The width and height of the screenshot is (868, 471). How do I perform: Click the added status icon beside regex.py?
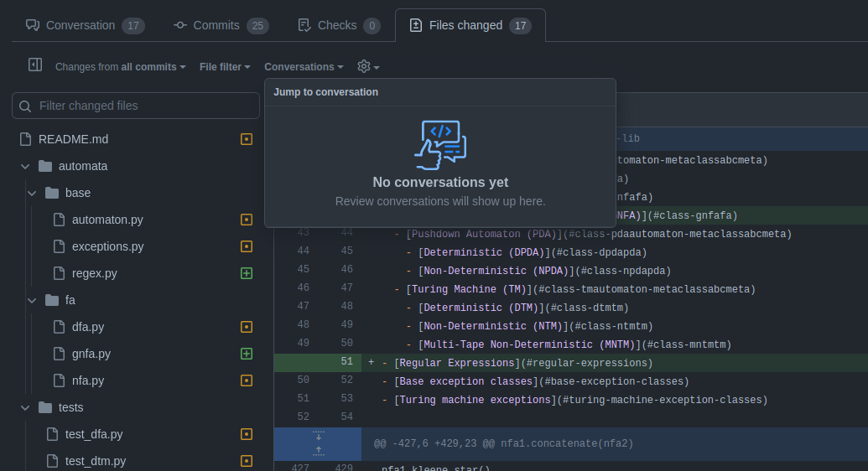247,273
